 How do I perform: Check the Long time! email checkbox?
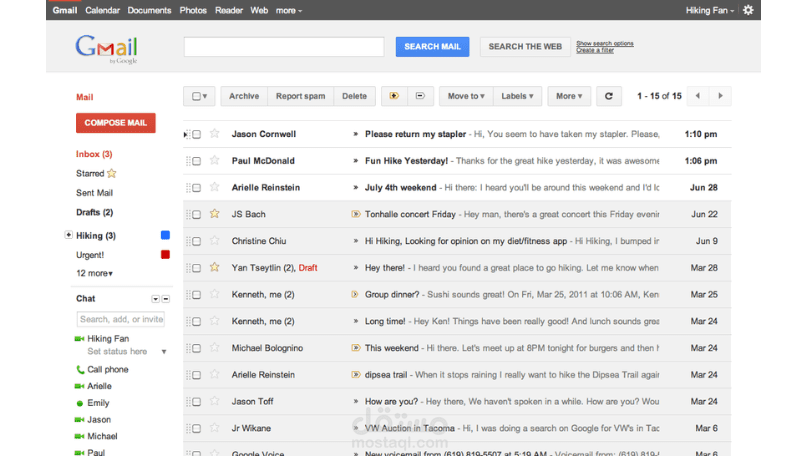click(x=196, y=322)
